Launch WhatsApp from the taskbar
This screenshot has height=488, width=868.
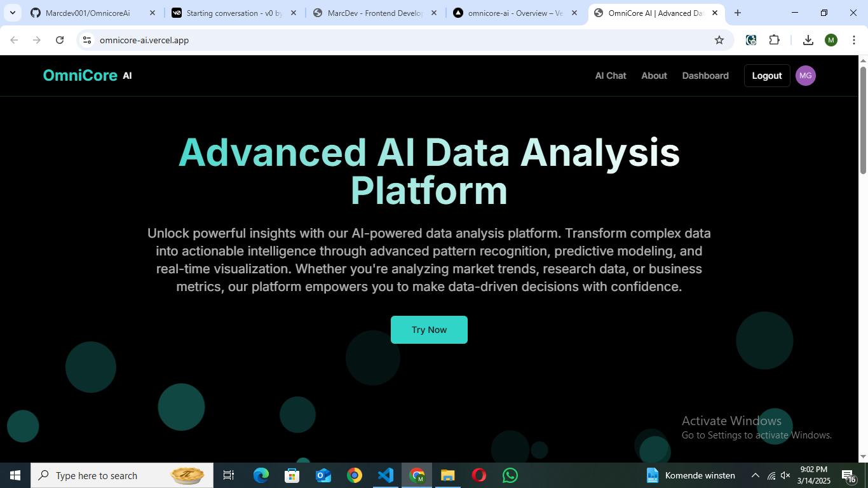(510, 475)
